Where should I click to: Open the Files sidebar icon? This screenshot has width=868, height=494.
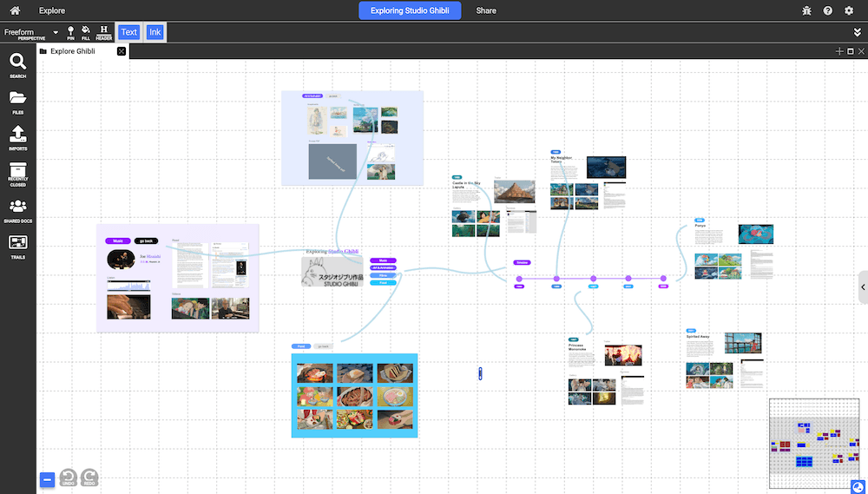tap(17, 102)
